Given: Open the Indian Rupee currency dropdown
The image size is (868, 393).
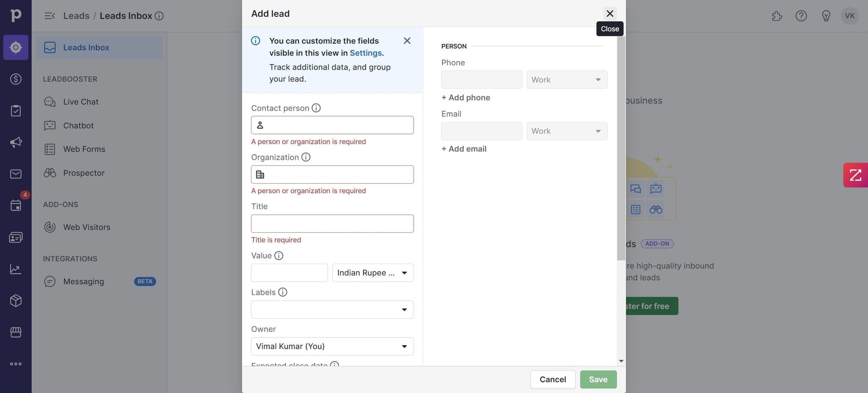Looking at the screenshot, I should click(x=373, y=273).
